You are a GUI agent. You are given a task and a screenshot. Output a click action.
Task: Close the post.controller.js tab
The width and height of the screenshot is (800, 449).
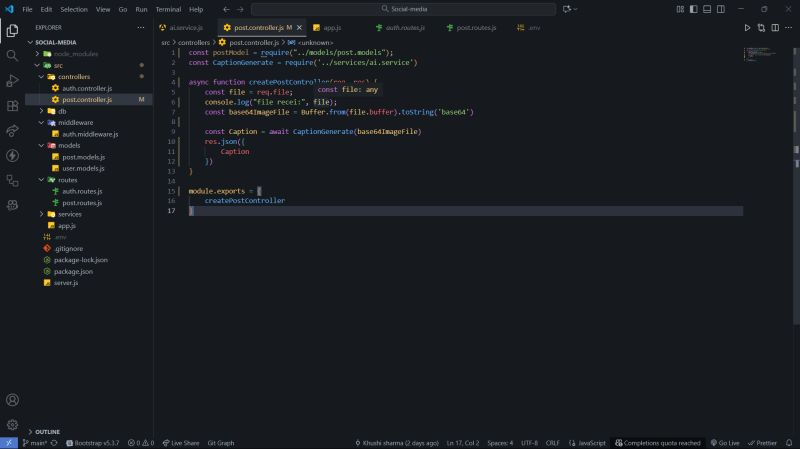pyautogui.click(x=299, y=28)
